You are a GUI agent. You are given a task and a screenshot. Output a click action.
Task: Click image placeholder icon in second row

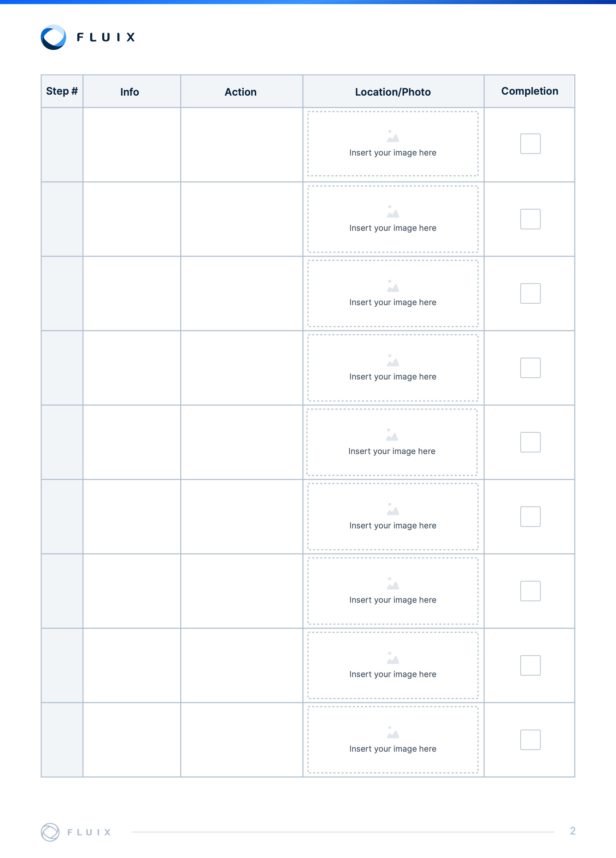pos(392,212)
